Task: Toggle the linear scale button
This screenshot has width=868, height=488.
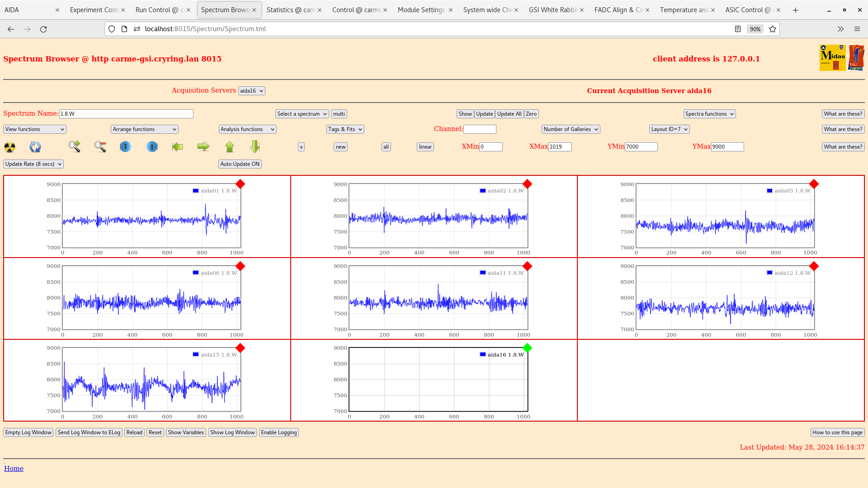Action: (x=425, y=146)
